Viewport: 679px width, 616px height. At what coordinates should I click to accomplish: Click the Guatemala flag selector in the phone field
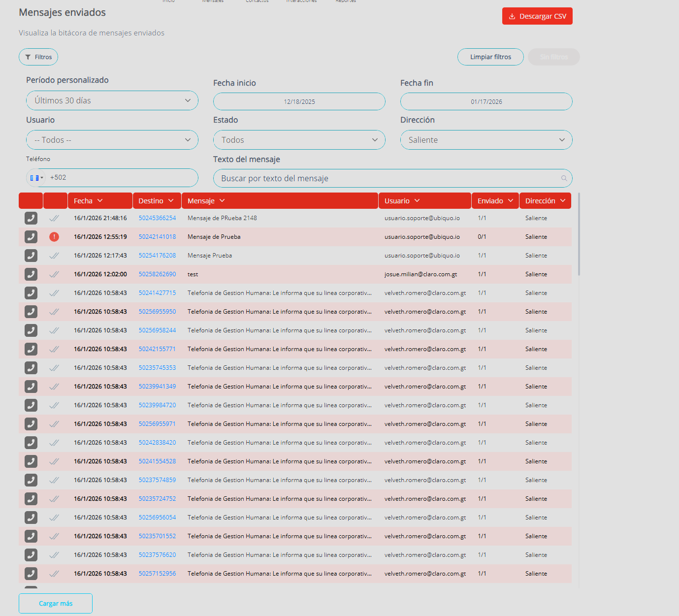click(35, 177)
